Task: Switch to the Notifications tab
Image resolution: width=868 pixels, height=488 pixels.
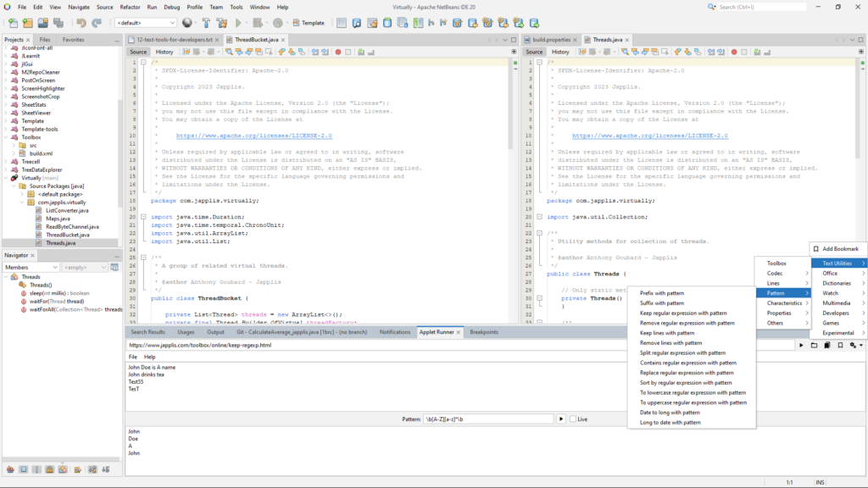Action: 395,332
